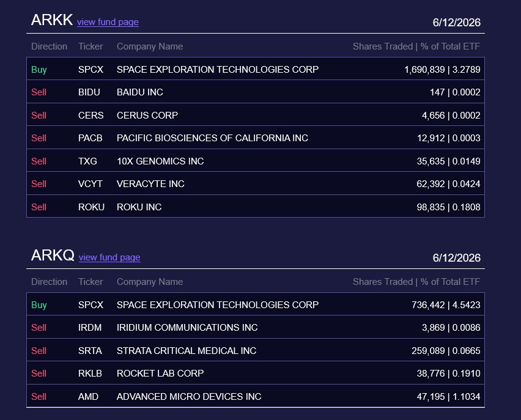Screen dimensions: 521x420
Task: Click the 38,776 | 0.1910 value
Action: (449, 373)
